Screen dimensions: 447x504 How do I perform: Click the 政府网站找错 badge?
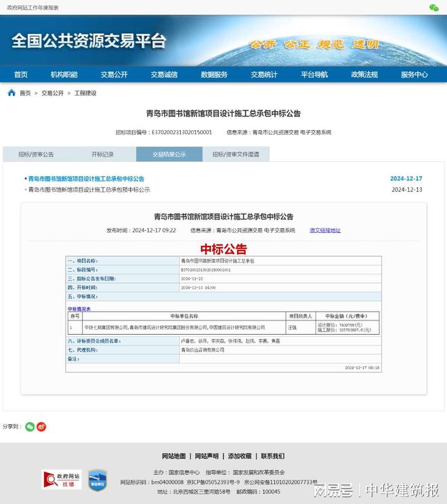(x=62, y=480)
